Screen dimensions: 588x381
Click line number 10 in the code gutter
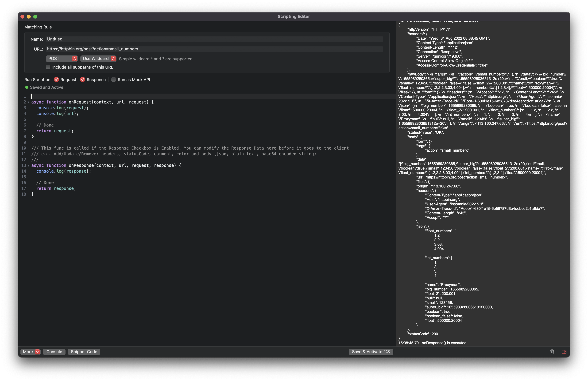[24, 148]
